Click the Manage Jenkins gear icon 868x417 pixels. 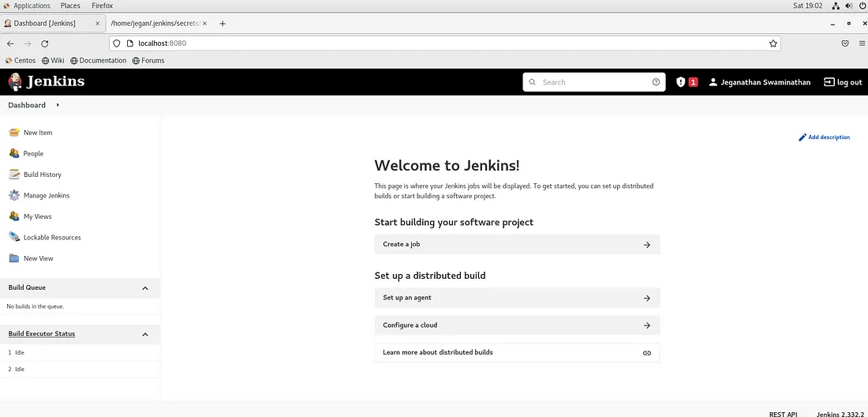pyautogui.click(x=14, y=196)
